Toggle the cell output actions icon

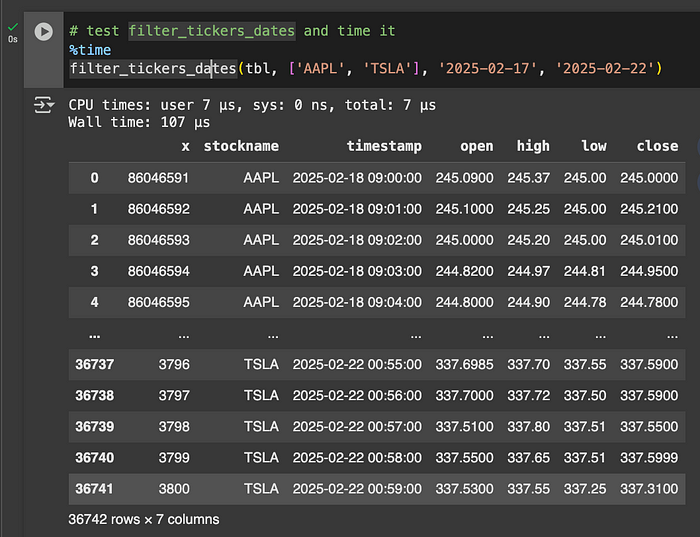(x=44, y=105)
